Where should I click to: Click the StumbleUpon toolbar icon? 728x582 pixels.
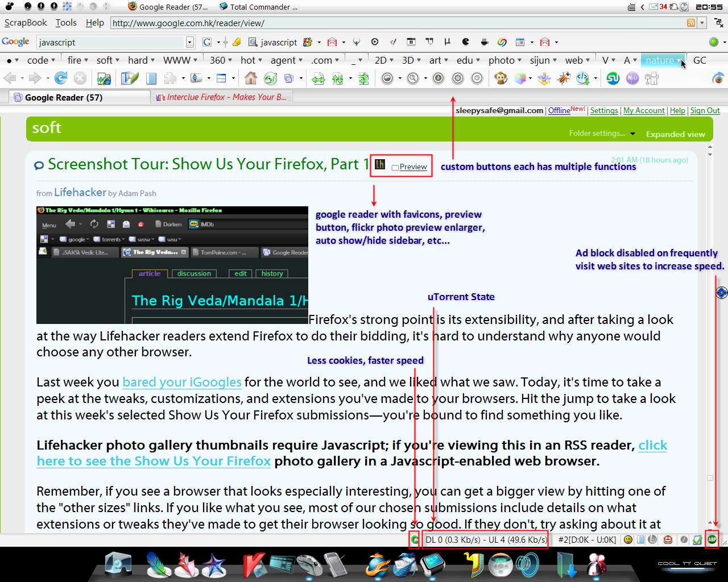click(613, 78)
